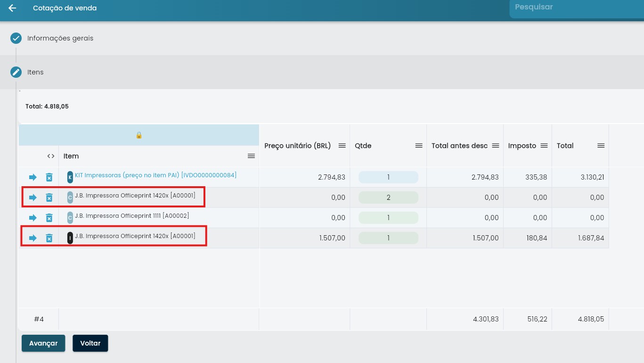Click the footer subtotal 4.301,83
644x363 pixels.
pyautogui.click(x=486, y=319)
